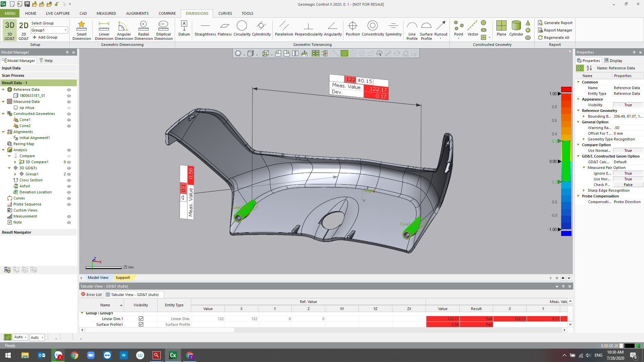Viewport: 644px width, 362px height.
Task: Create a constructed Plane
Action: 501,28
